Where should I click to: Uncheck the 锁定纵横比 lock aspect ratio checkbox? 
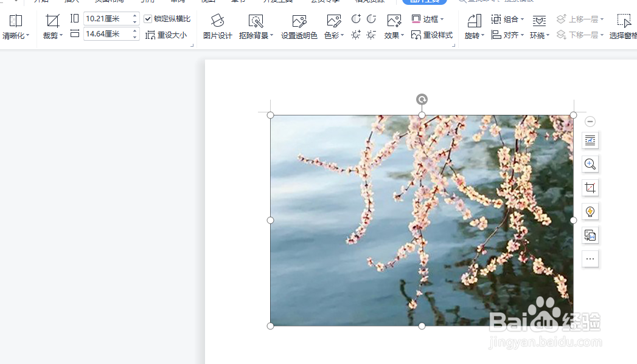point(148,19)
